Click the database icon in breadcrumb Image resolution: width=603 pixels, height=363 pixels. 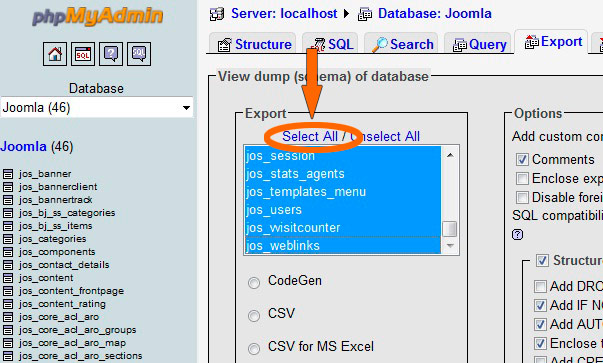365,14
